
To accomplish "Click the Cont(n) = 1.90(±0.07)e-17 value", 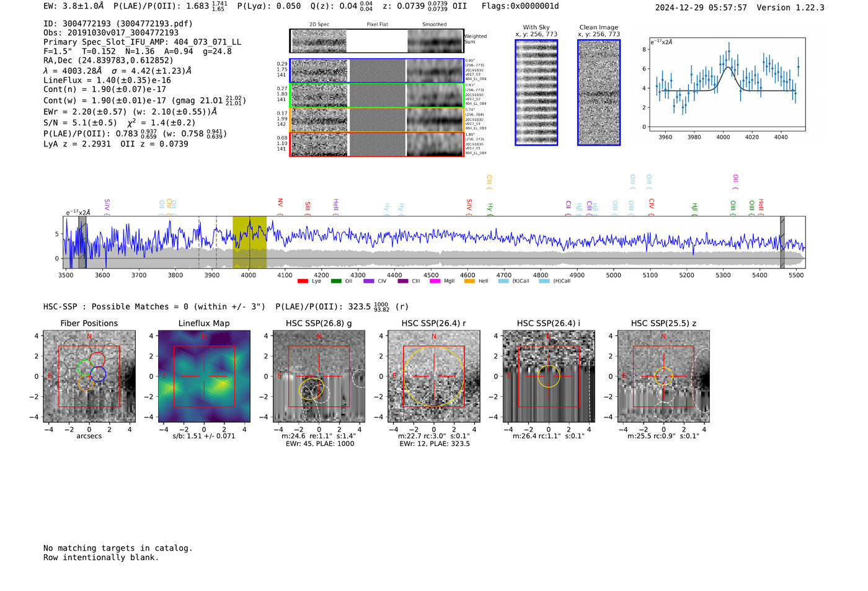I will pos(105,89).
